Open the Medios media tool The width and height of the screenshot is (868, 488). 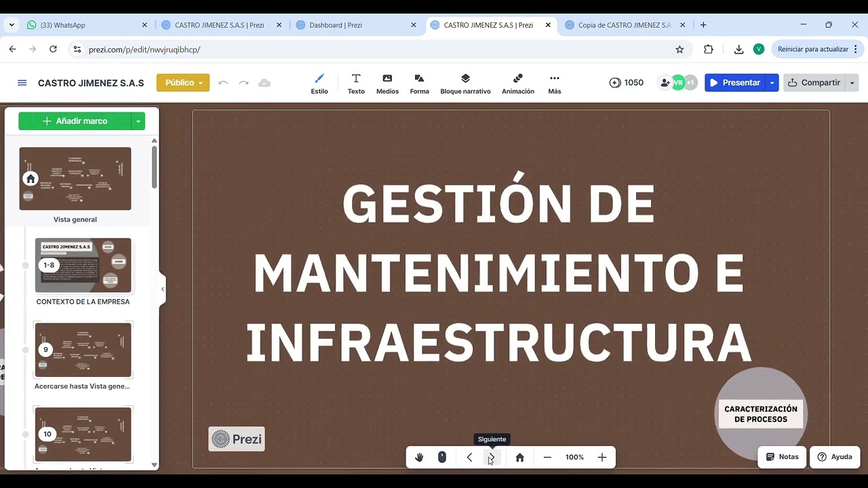pos(387,83)
